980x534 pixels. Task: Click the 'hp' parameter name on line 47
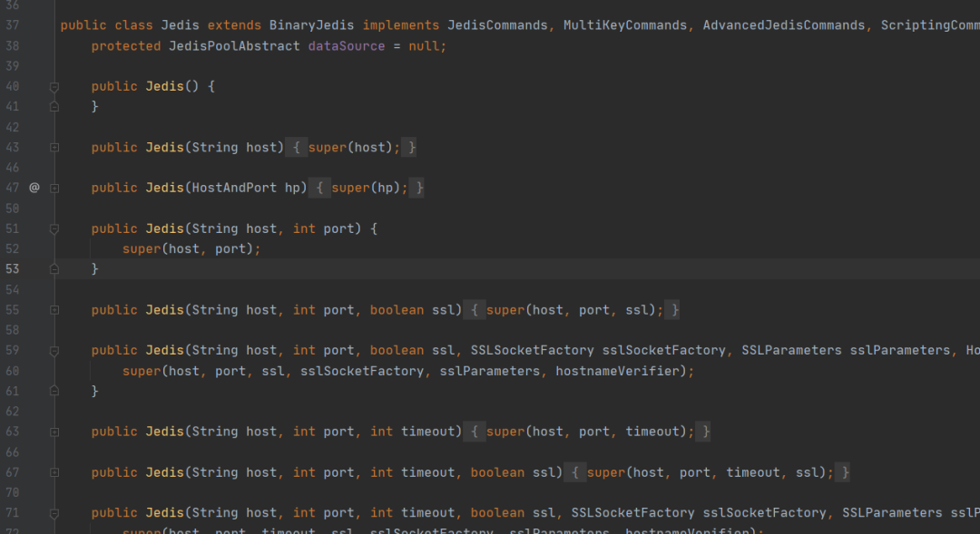[x=292, y=188]
